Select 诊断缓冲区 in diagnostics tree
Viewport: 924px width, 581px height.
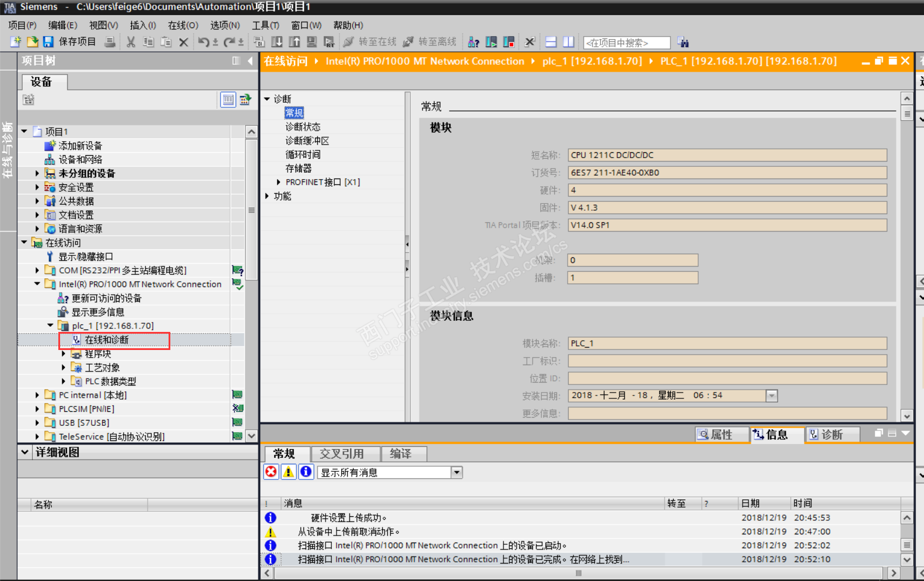[x=307, y=141]
